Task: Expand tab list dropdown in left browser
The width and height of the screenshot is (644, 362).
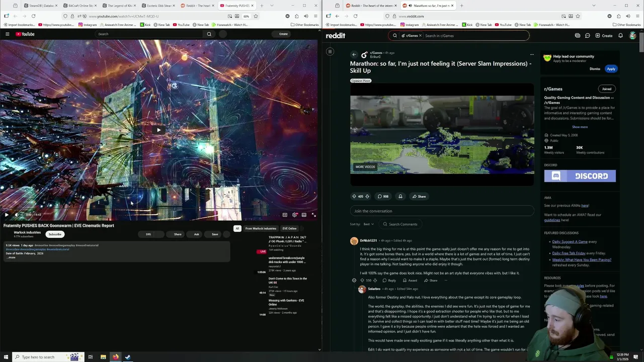Action: 272,6
